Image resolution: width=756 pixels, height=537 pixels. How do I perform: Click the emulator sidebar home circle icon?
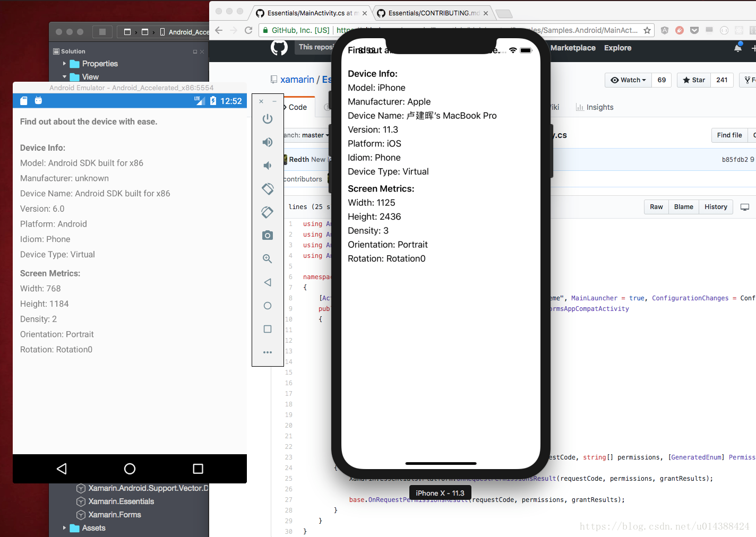coord(268,306)
